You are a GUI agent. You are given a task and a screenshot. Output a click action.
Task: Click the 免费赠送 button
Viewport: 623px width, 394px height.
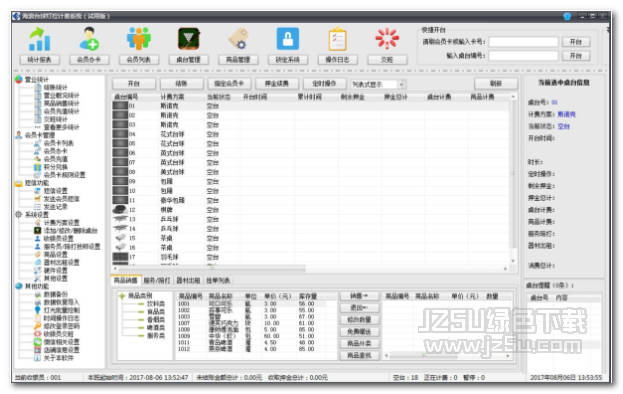(x=359, y=332)
